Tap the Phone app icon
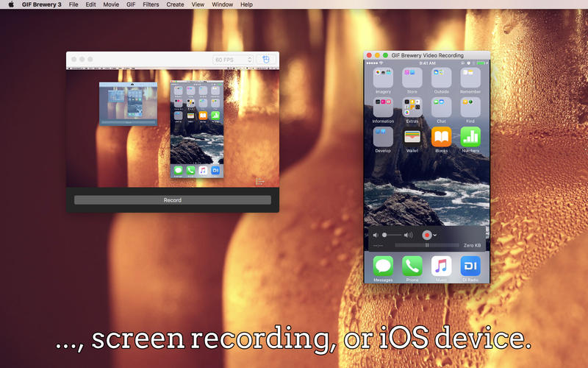 click(412, 266)
